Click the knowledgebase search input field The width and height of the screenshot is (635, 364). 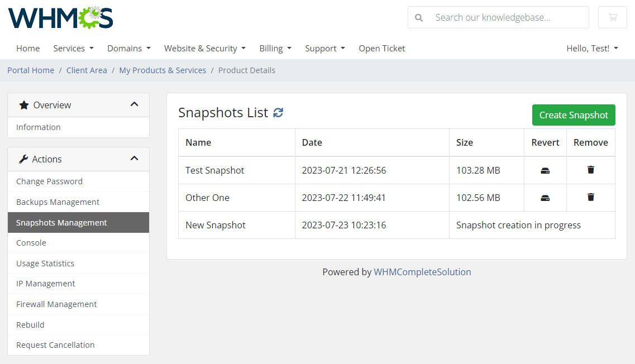pos(503,17)
